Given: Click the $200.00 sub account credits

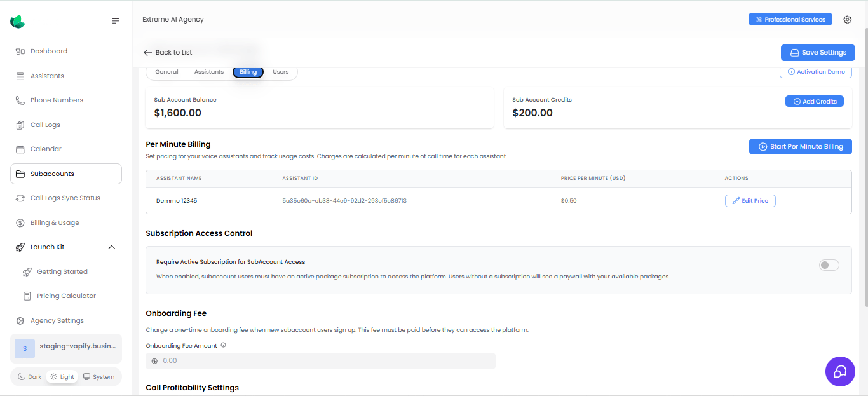Looking at the screenshot, I should (x=532, y=113).
